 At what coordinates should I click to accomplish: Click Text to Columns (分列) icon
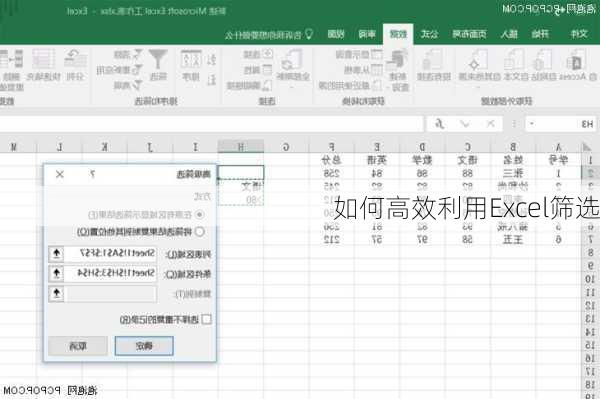click(75, 65)
